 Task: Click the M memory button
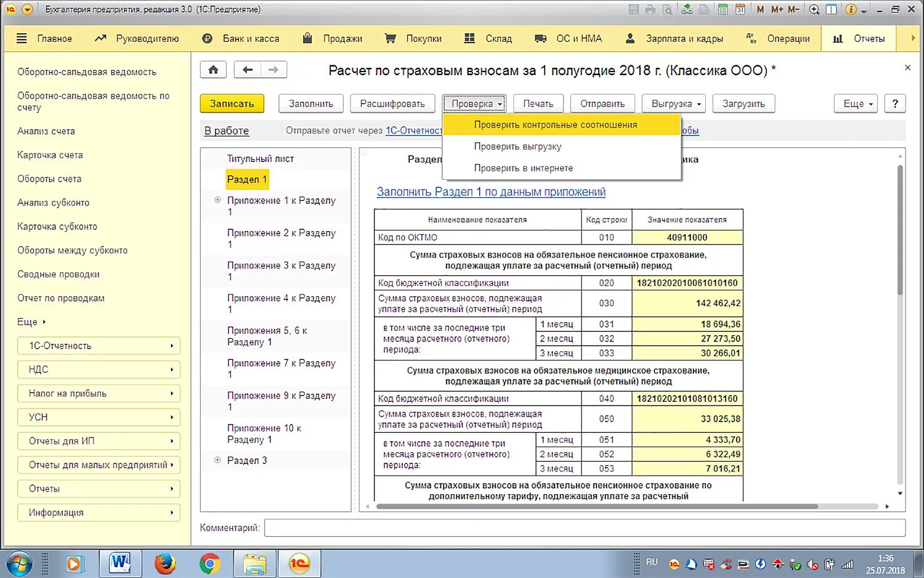coord(760,10)
